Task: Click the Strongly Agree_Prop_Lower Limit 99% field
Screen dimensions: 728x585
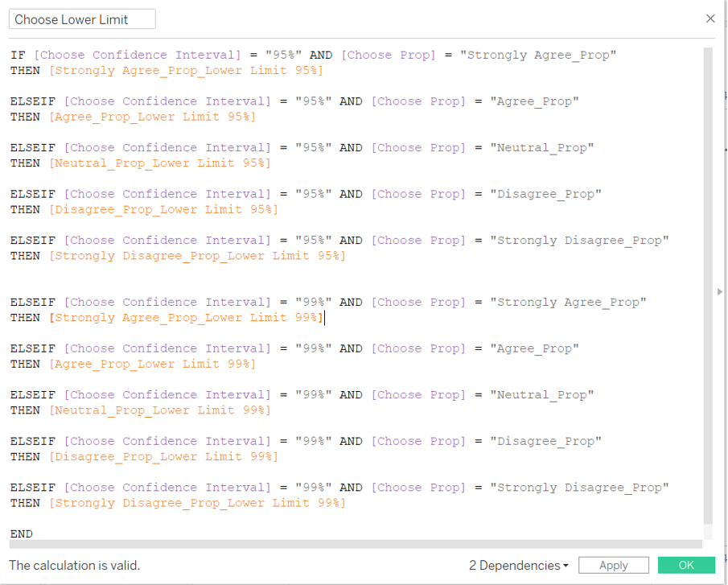Action: [186, 318]
